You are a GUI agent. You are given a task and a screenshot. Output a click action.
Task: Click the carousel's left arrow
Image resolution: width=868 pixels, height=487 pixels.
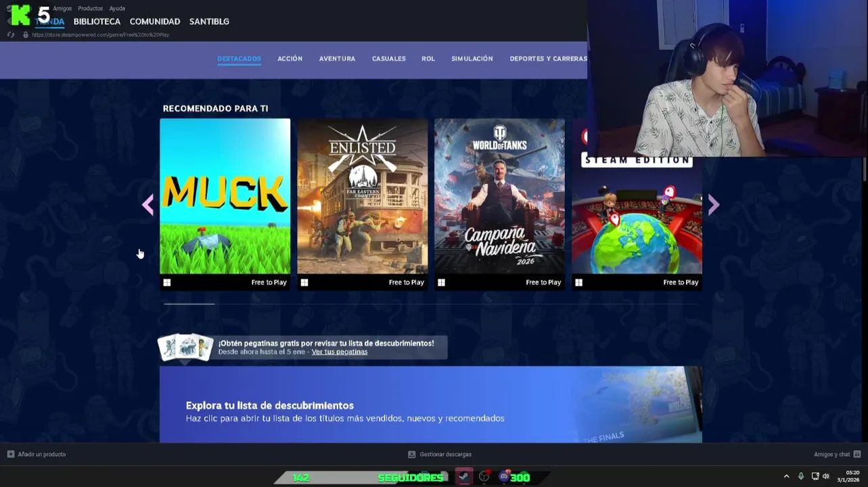147,204
